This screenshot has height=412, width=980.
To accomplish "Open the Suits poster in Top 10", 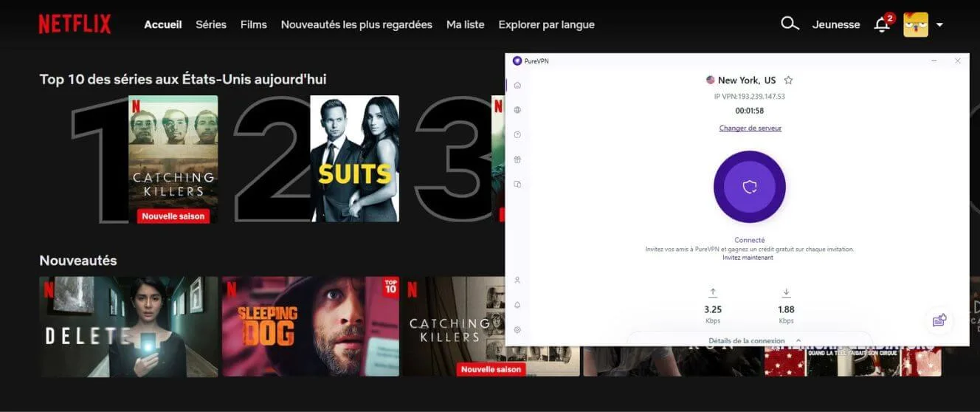I will tap(354, 159).
